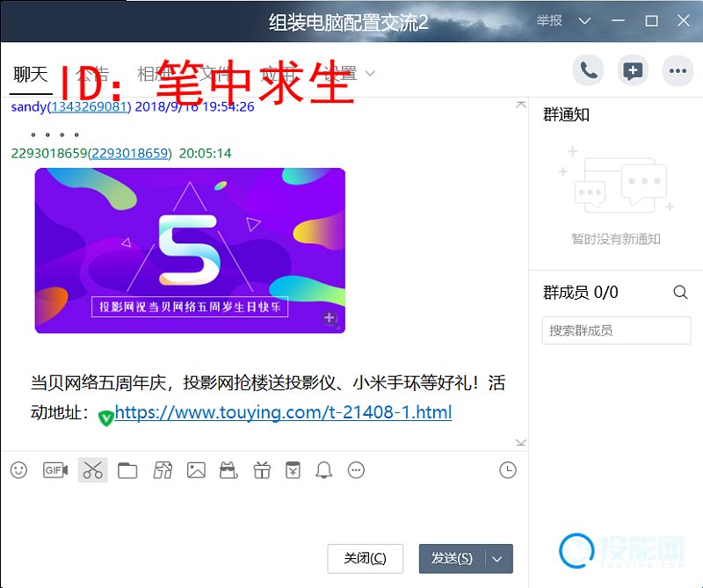Image resolution: width=703 pixels, height=588 pixels.
Task: Expand the chevron beside 设置
Action: coord(370,73)
